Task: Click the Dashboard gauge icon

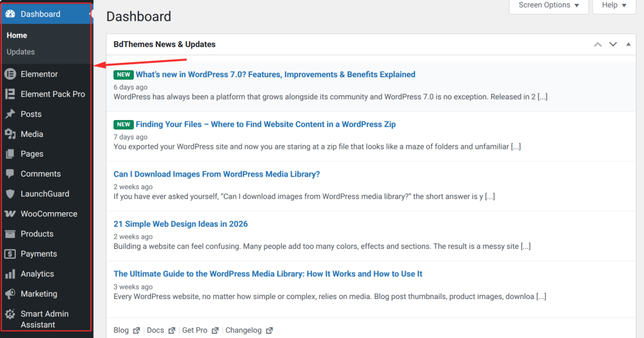Action: 10,14
